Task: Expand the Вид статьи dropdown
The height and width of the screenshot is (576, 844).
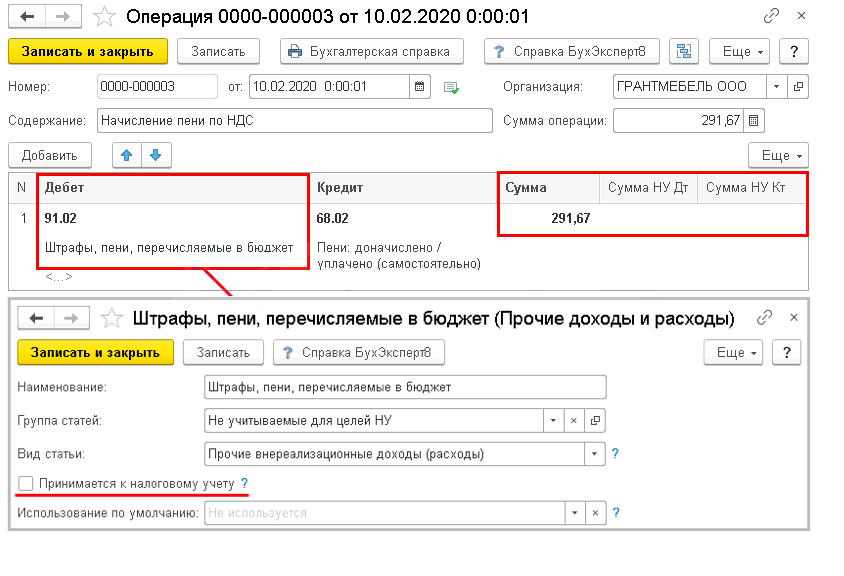Action: tap(596, 454)
